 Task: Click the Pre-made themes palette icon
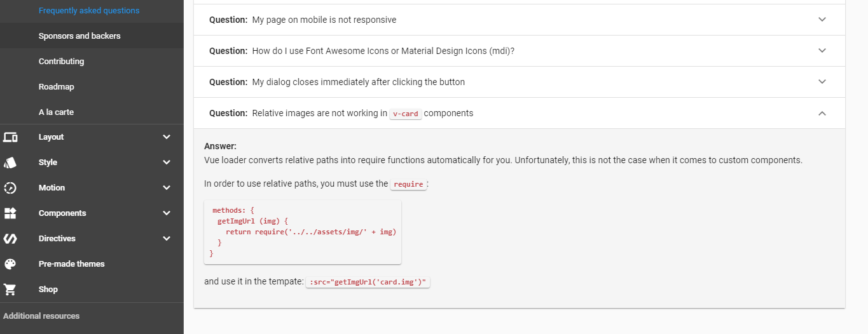10,264
